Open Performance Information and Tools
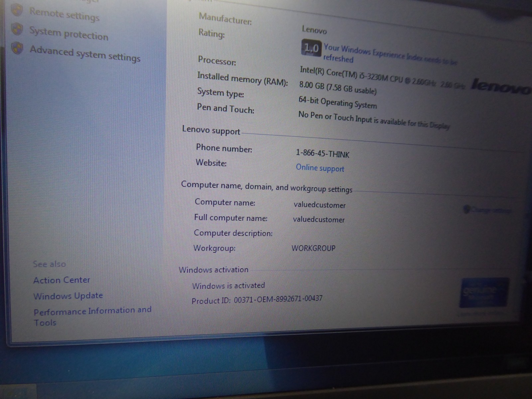The width and height of the screenshot is (532, 399). (92, 316)
